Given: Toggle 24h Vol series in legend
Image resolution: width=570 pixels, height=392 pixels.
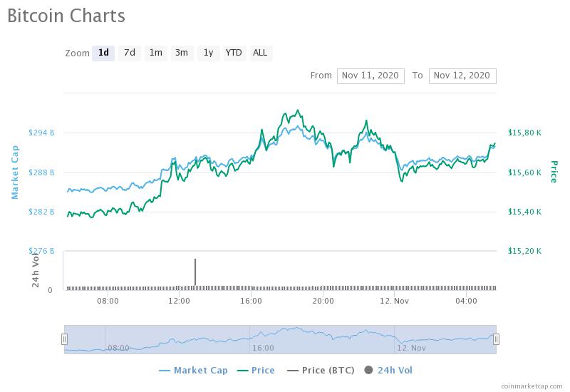Looking at the screenshot, I should pyautogui.click(x=388, y=370).
